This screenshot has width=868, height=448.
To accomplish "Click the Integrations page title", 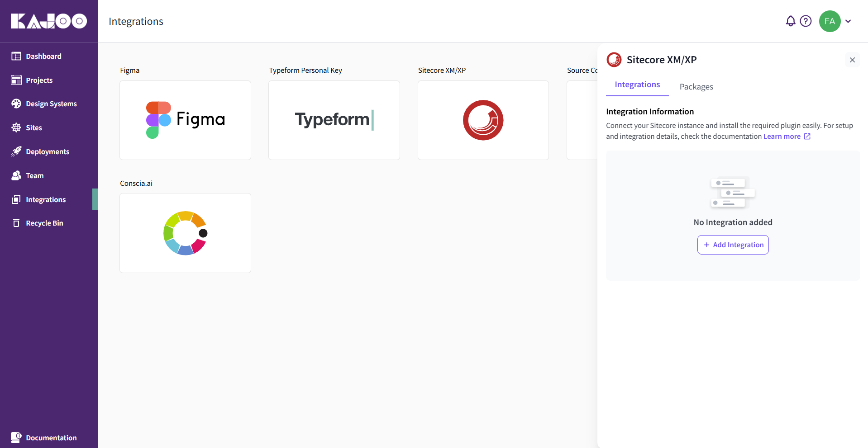I will [x=136, y=21].
